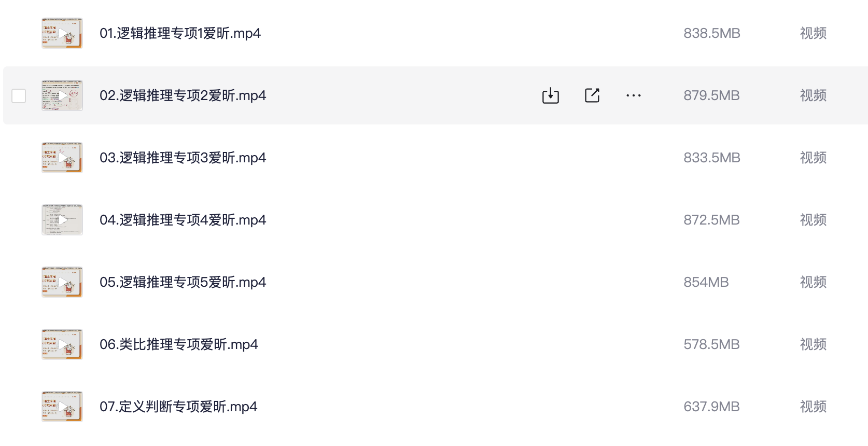Click the file name 06.类比推理专项爱昕.mp4
The width and height of the screenshot is (868, 446).
tap(178, 344)
